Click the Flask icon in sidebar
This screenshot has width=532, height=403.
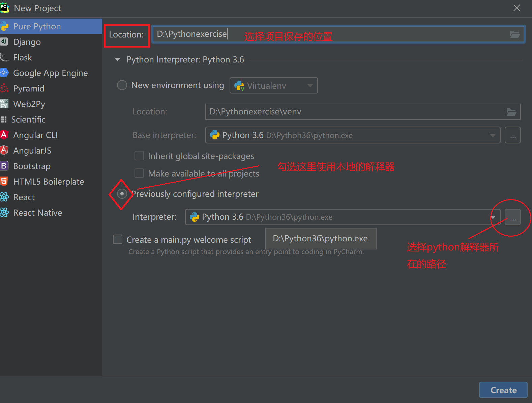tap(4, 57)
